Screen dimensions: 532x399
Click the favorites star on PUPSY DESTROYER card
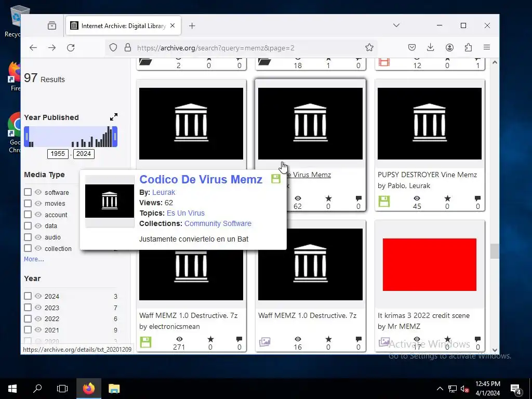click(x=447, y=198)
